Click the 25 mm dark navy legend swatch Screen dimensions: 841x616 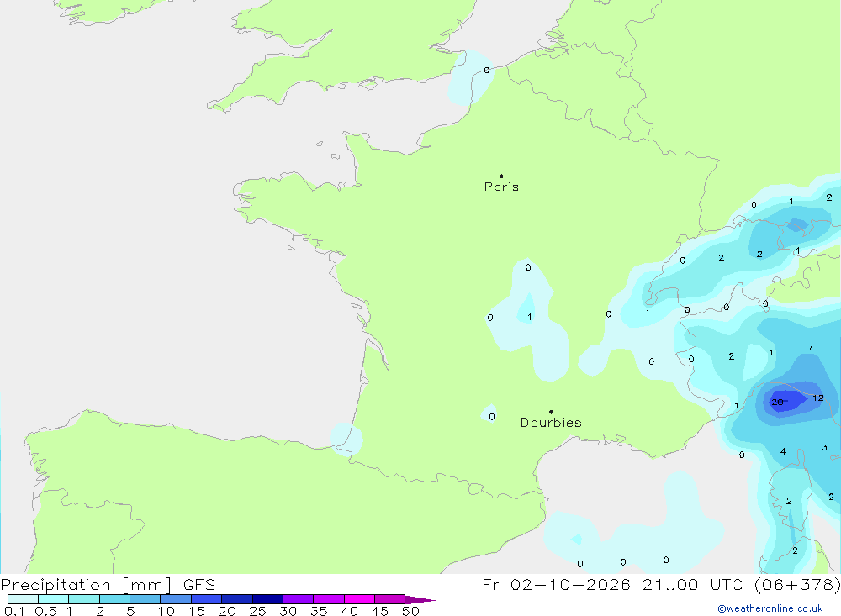coord(267,599)
